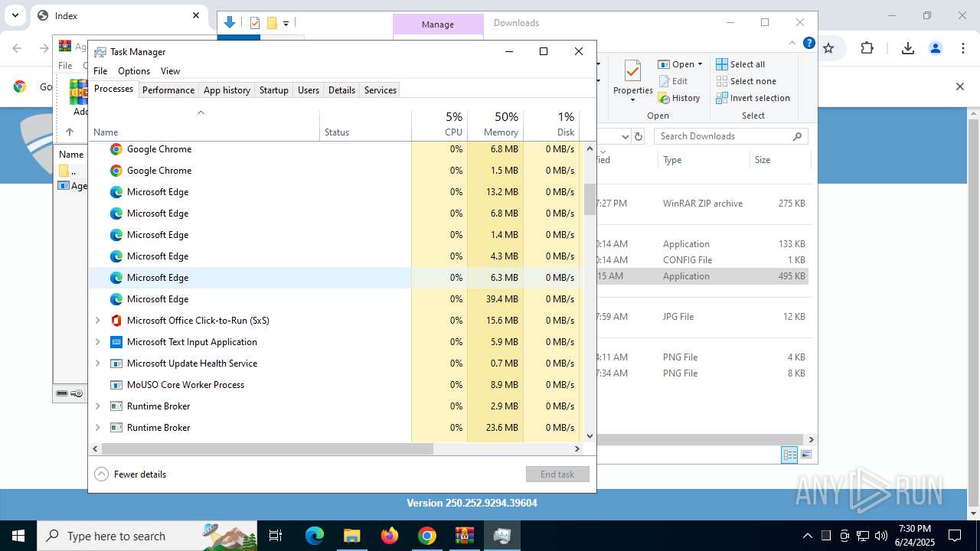Open Chrome three-dot menu
The height and width of the screenshot is (551, 980).
coord(964,48)
